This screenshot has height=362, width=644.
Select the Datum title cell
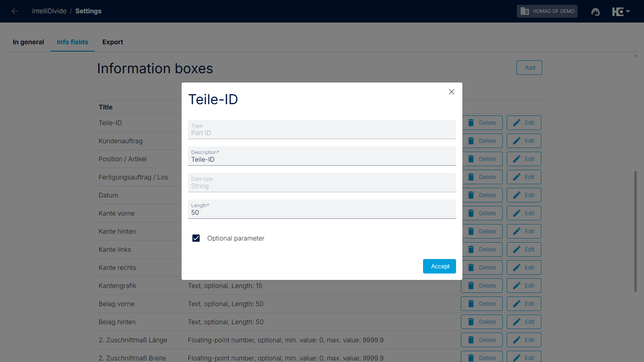coord(108,195)
